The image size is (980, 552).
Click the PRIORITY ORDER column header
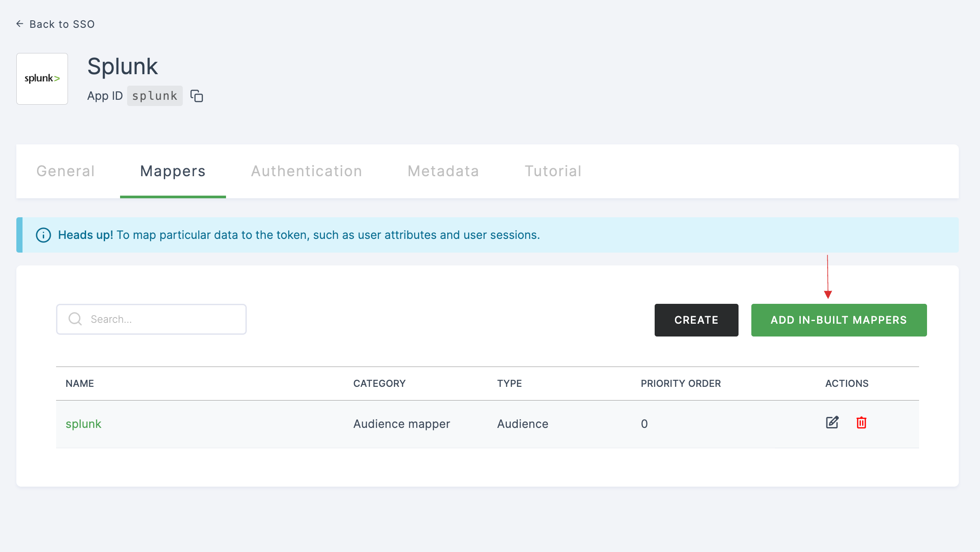coord(681,383)
